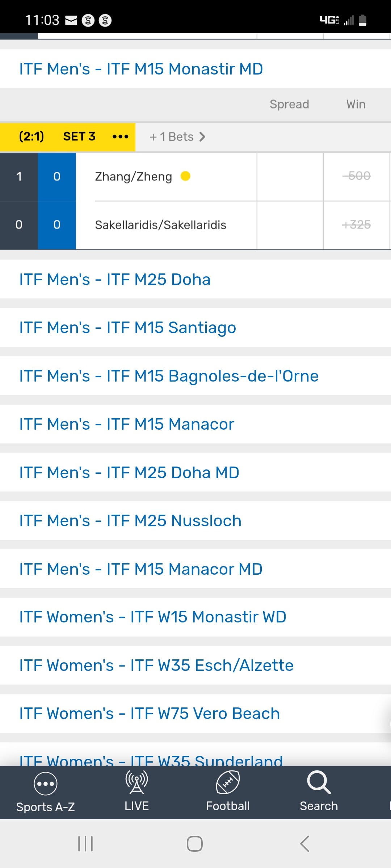
Task: Tap three-dots icon beside SET 3
Action: (120, 137)
